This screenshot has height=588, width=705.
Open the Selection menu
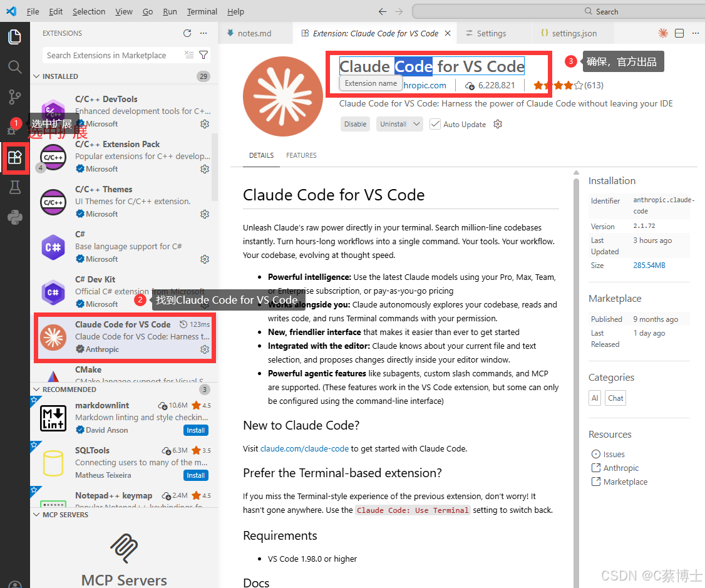point(89,12)
